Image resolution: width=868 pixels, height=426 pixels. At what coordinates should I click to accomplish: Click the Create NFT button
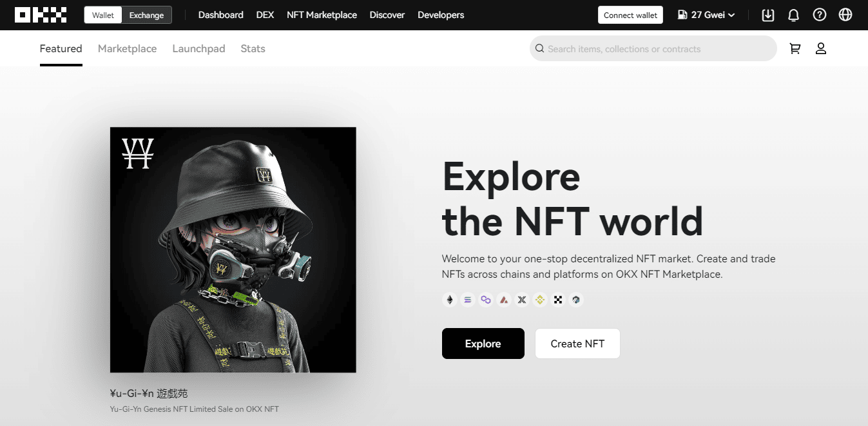point(577,344)
